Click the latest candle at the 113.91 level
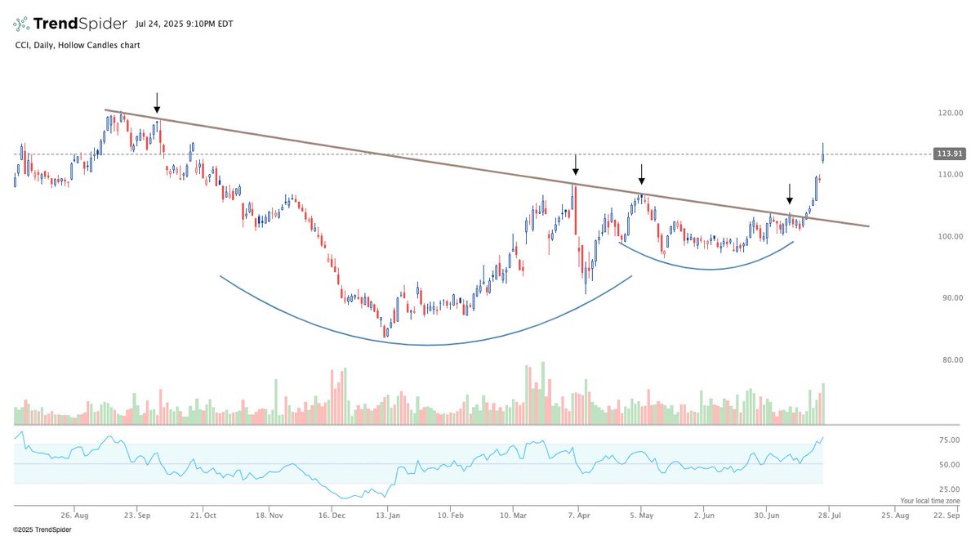The height and width of the screenshot is (536, 980). pyautogui.click(x=823, y=154)
